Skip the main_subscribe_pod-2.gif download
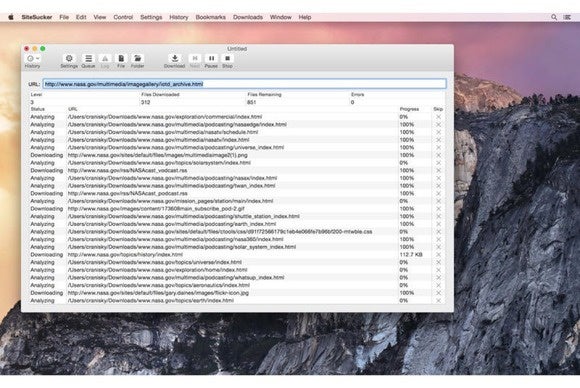Image resolution: width=580 pixels, height=388 pixels. click(x=438, y=209)
